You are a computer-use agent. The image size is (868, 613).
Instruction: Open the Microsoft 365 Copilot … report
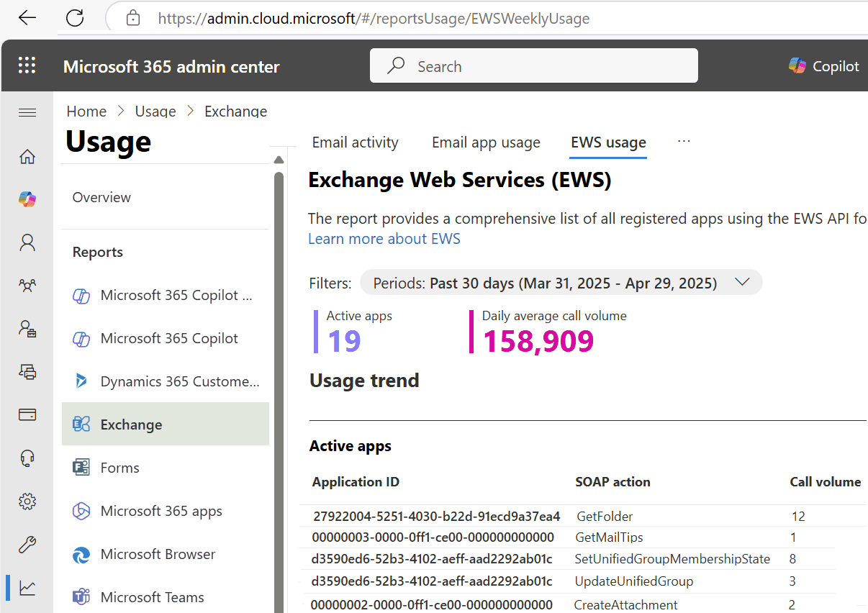[165, 295]
